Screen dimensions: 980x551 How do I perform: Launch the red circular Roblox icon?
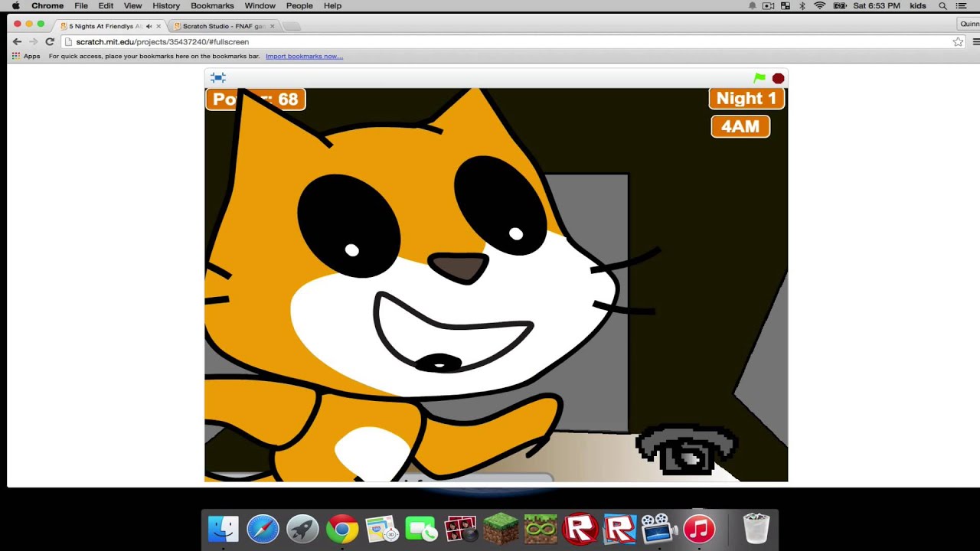(580, 529)
